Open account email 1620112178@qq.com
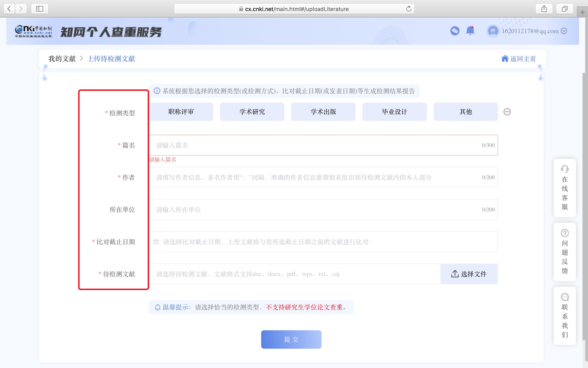588x368 pixels. pyautogui.click(x=530, y=31)
